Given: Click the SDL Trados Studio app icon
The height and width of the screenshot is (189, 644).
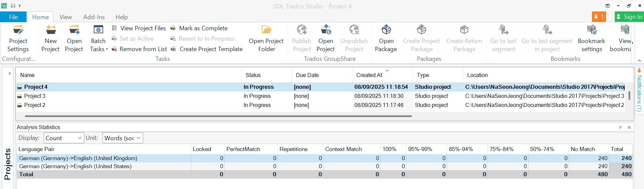Looking at the screenshot, I should pos(4,6).
